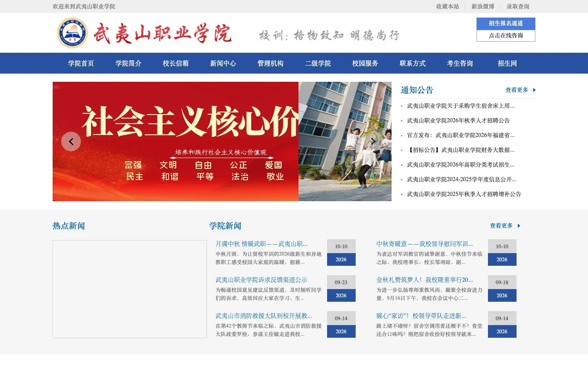The width and height of the screenshot is (588, 368).
Task: Open the 2024-2025学年度信息公开 notice
Action: pyautogui.click(x=461, y=180)
